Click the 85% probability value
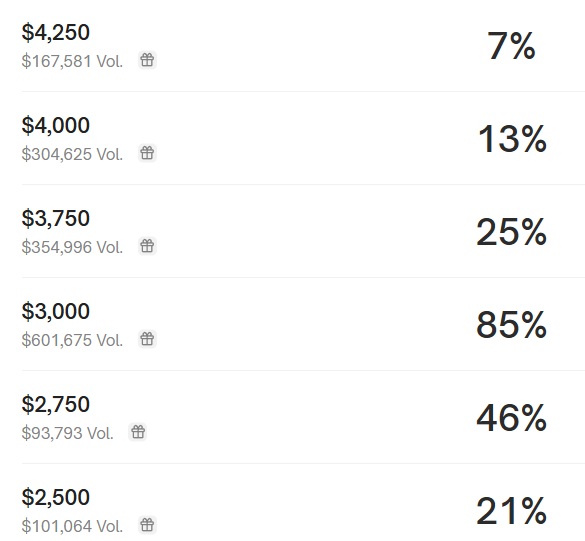The width and height of the screenshot is (585, 541). (512, 325)
